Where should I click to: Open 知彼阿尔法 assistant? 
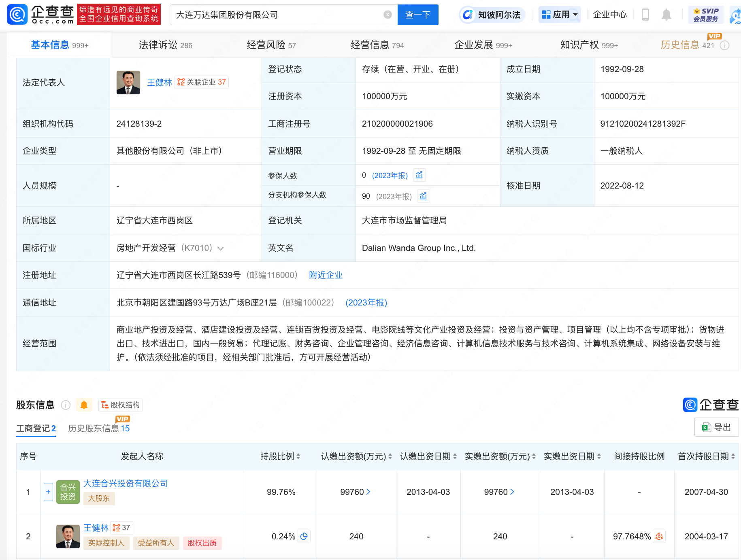492,15
